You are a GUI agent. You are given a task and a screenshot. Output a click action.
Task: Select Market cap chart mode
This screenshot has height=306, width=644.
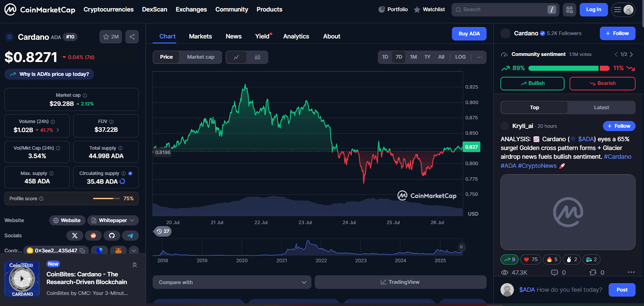(x=201, y=57)
